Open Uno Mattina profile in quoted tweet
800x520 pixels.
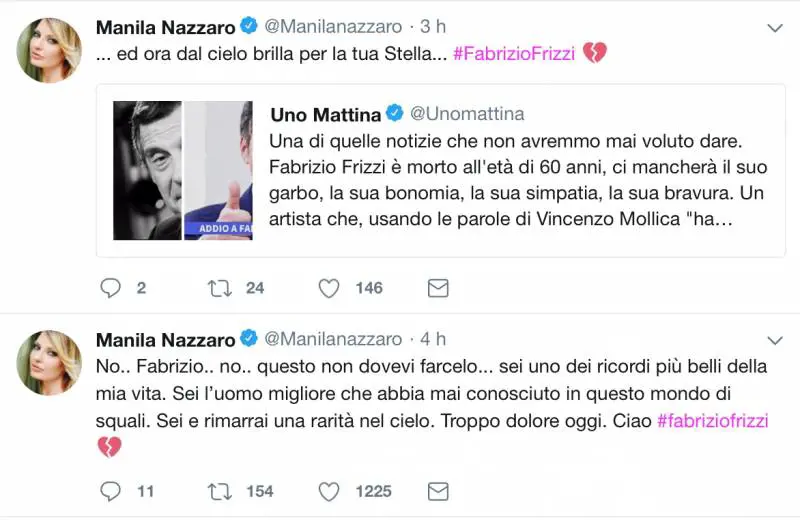point(326,114)
